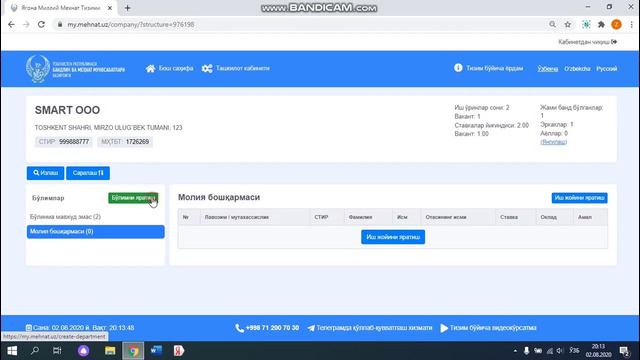Screen dimensions: 640x360
Task: Click the Оклад column header
Action: (554, 217)
